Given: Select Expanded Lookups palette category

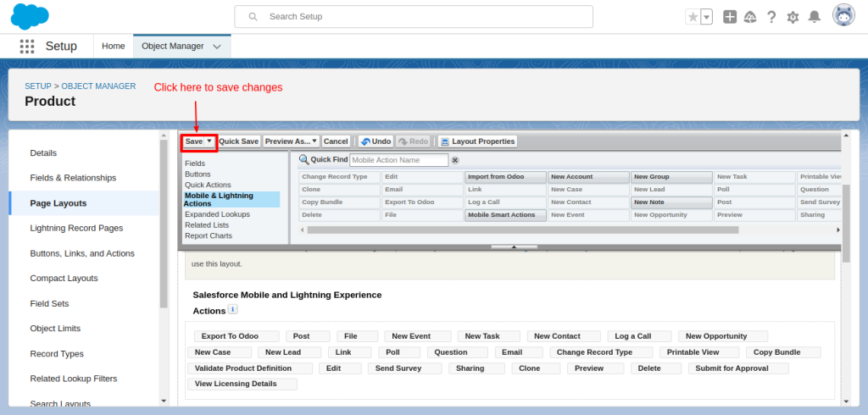Looking at the screenshot, I should pos(217,214).
